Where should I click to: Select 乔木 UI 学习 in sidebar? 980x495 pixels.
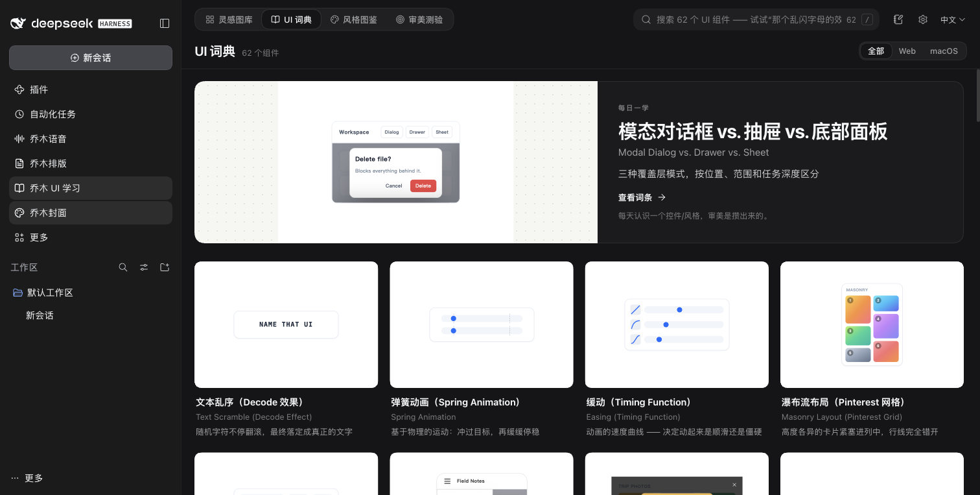[91, 188]
